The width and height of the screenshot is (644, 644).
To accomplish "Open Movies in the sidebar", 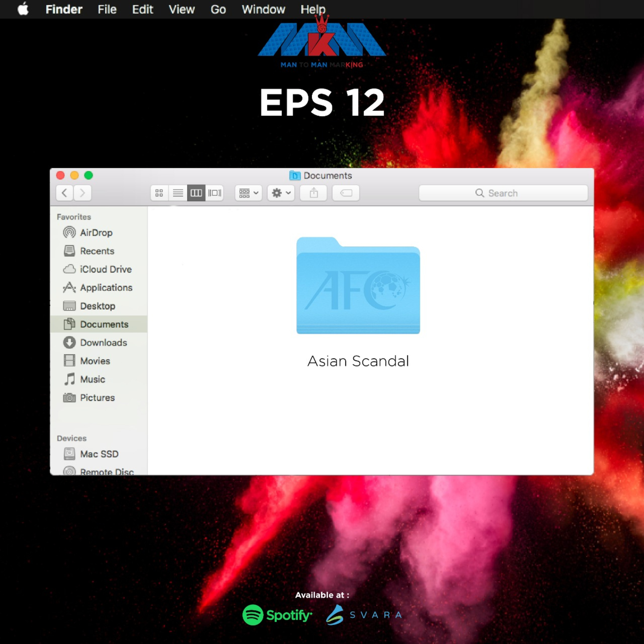I will coord(99,361).
